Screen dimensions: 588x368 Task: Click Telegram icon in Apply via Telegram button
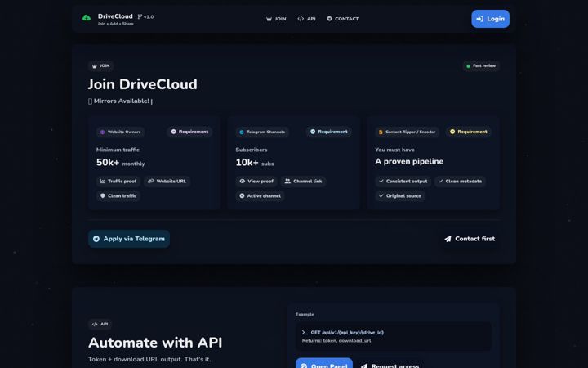click(x=96, y=239)
